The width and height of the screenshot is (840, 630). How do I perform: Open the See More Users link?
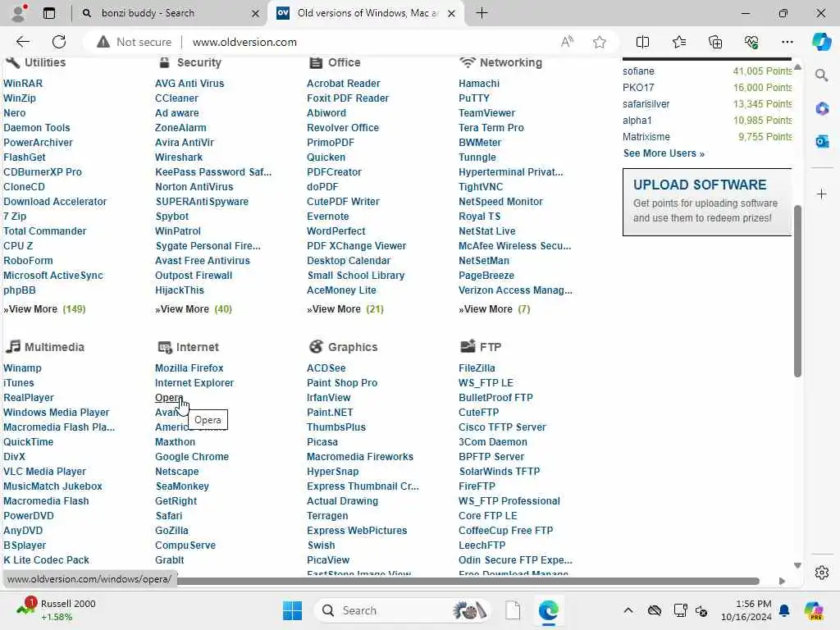pos(664,153)
